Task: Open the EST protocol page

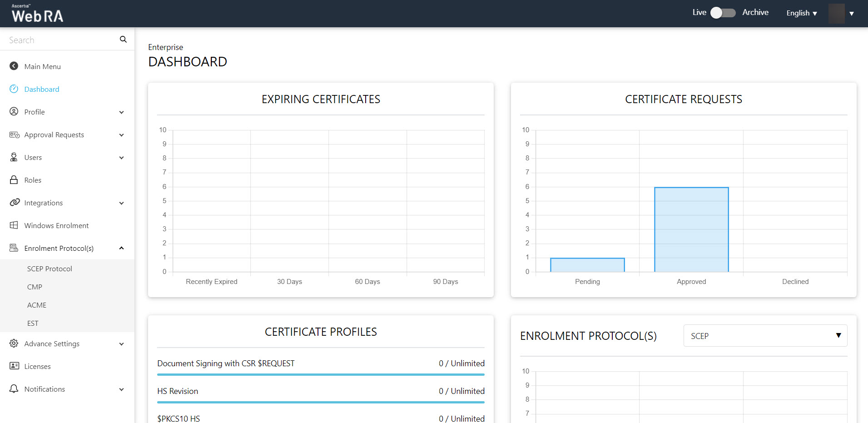Action: click(x=33, y=323)
